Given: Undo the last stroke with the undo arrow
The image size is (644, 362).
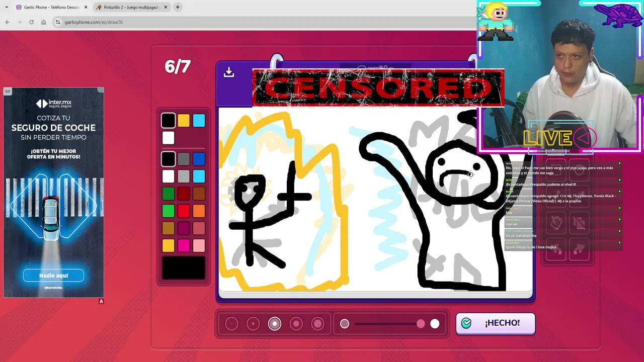Looking at the screenshot, I should [556, 249].
